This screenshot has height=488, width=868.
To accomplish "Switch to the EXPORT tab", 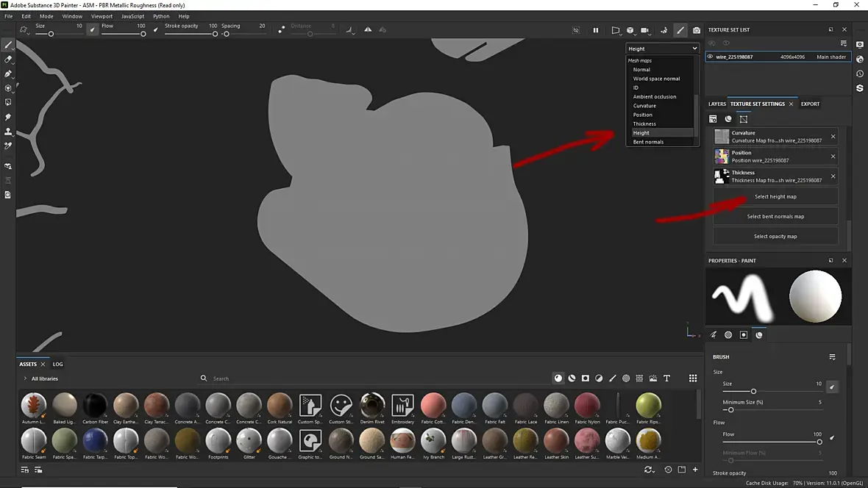I will point(810,104).
